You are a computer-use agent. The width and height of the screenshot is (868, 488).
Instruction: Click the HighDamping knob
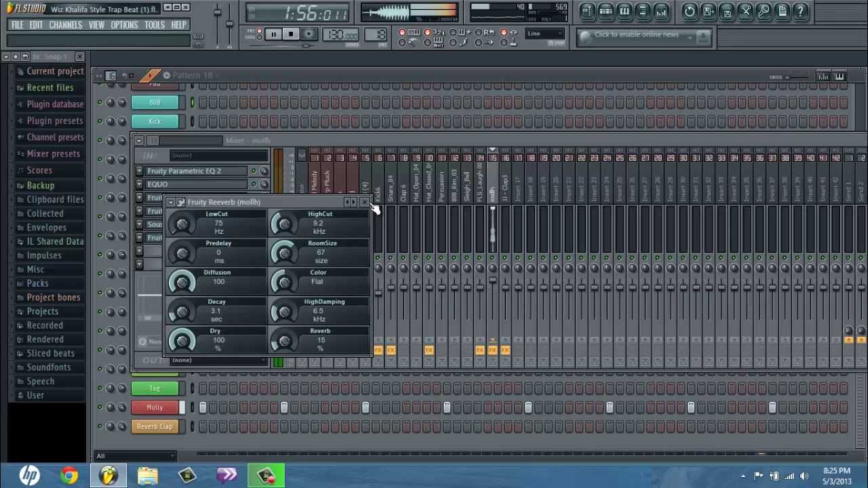(x=284, y=312)
